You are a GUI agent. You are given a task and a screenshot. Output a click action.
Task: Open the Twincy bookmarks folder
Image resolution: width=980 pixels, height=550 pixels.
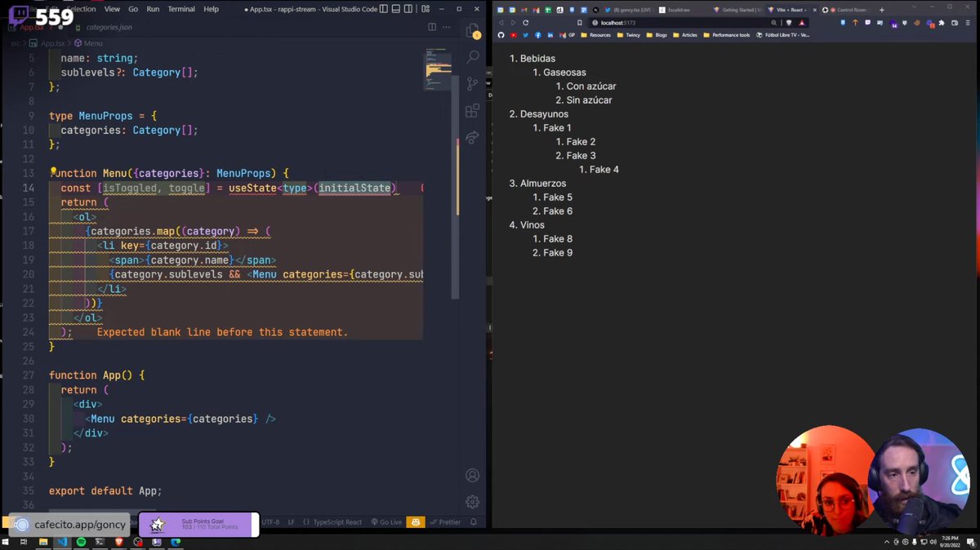(629, 35)
